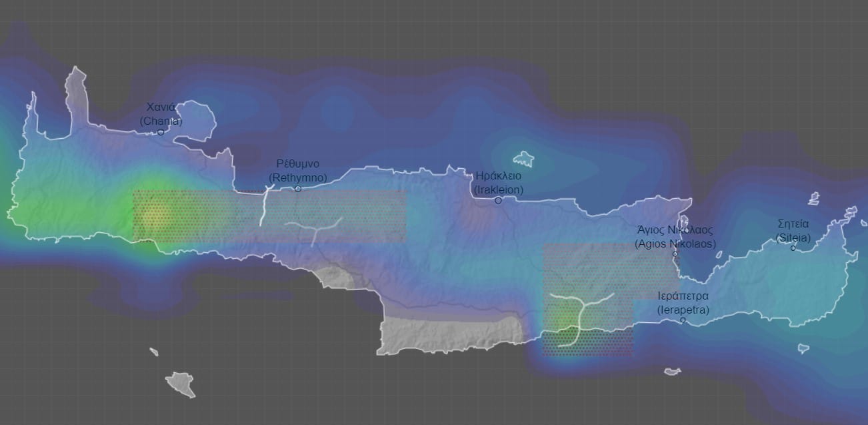Click the white road line near Rethymno
This screenshot has width=868, height=425.
click(x=265, y=207)
